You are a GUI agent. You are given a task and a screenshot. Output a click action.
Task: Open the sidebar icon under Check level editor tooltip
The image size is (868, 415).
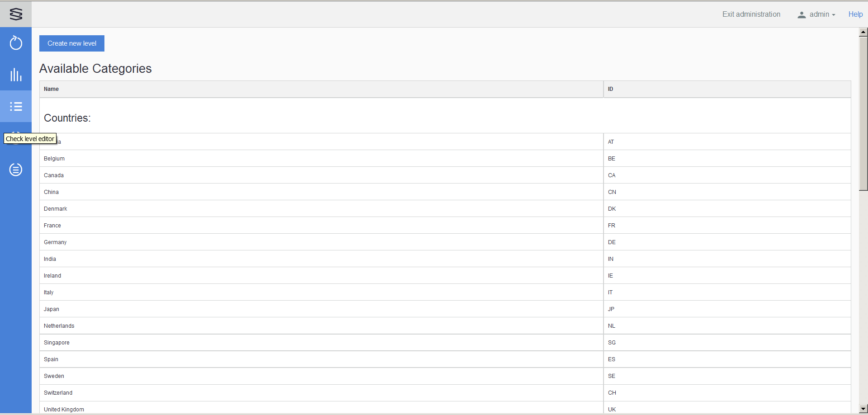tap(16, 138)
